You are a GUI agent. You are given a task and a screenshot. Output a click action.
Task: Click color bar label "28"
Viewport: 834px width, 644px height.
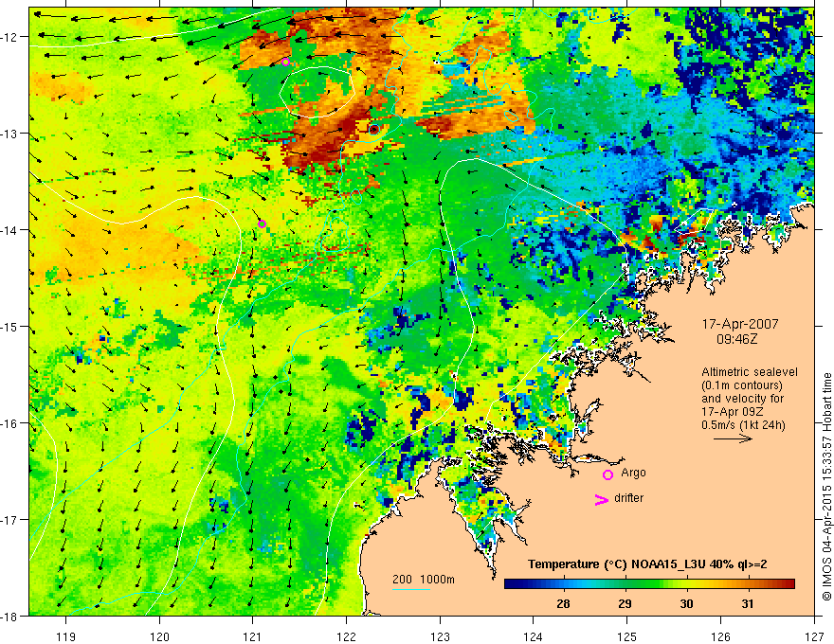(563, 603)
